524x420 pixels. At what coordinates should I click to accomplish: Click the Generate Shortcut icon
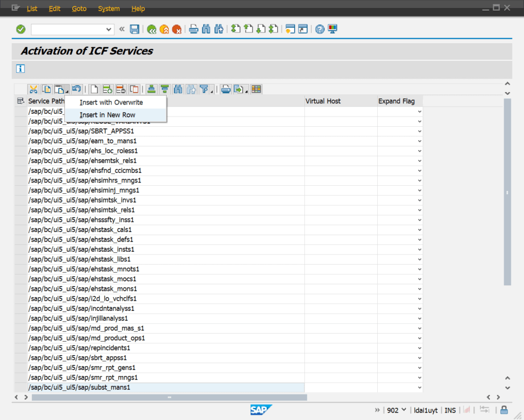(x=303, y=30)
